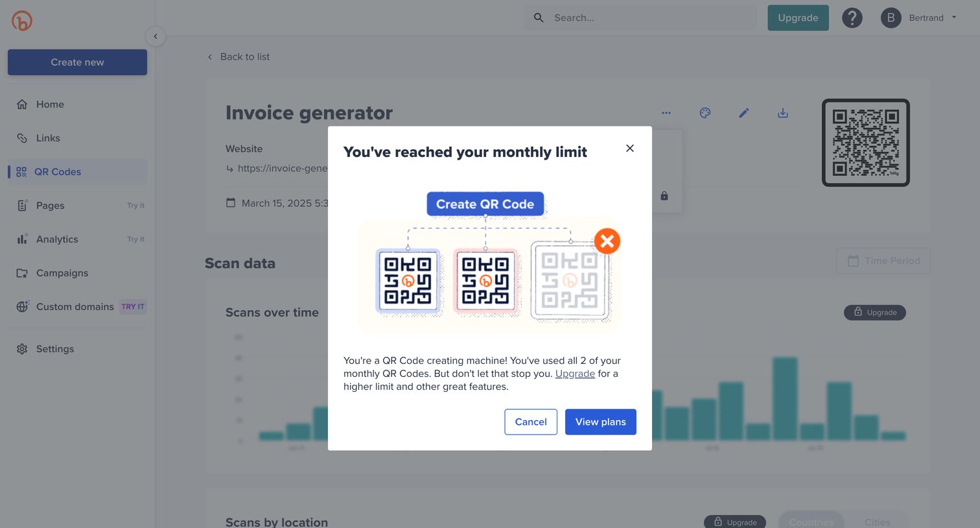
Task: Click the Pages document icon
Action: [x=22, y=206]
